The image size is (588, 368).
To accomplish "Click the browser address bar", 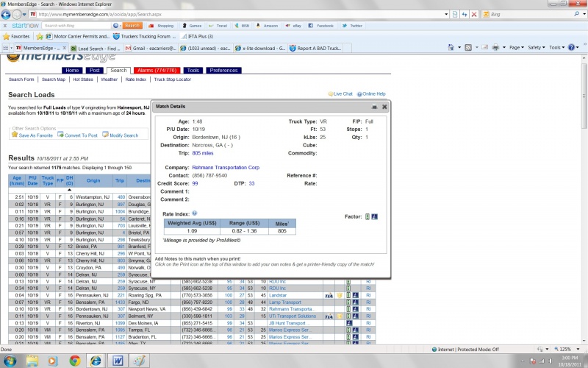I will point(240,14).
